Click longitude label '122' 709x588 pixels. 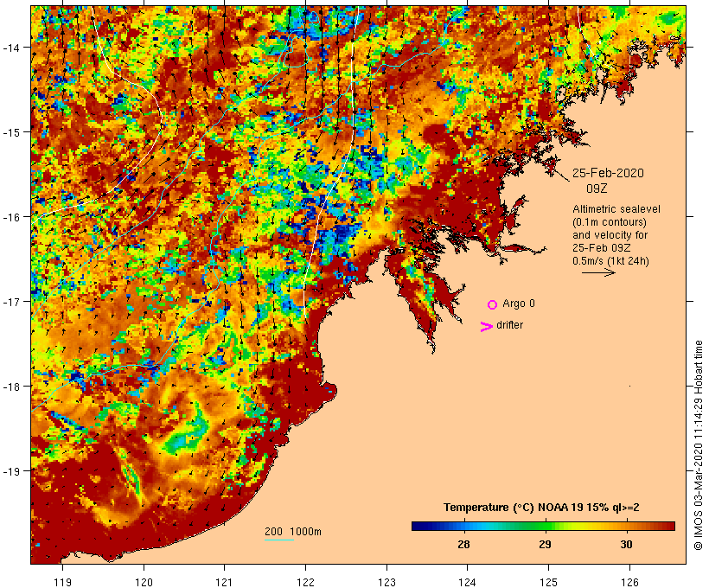306,582
